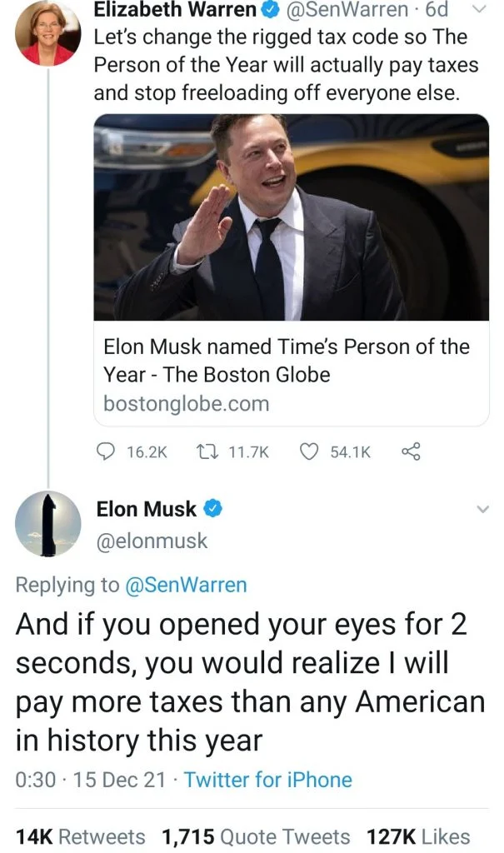Open Elizabeth Warren's profile picture
This screenshot has height=853, width=504.
coord(49,33)
